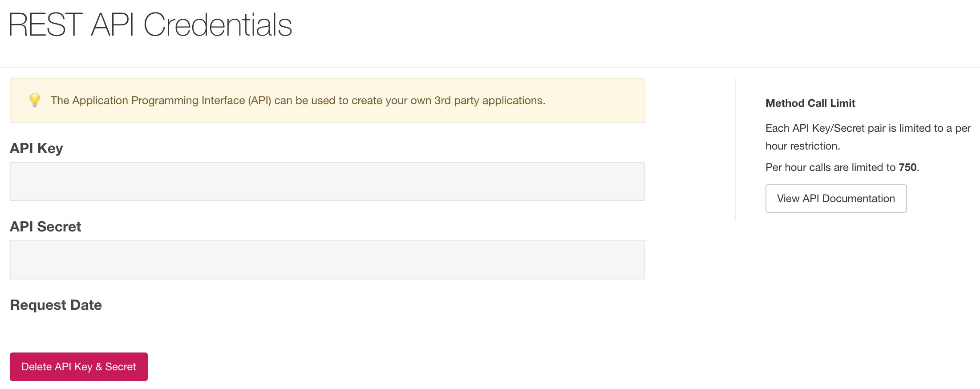This screenshot has height=389, width=980.
Task: Click the Delete API Key & Secret button
Action: pos(78,366)
